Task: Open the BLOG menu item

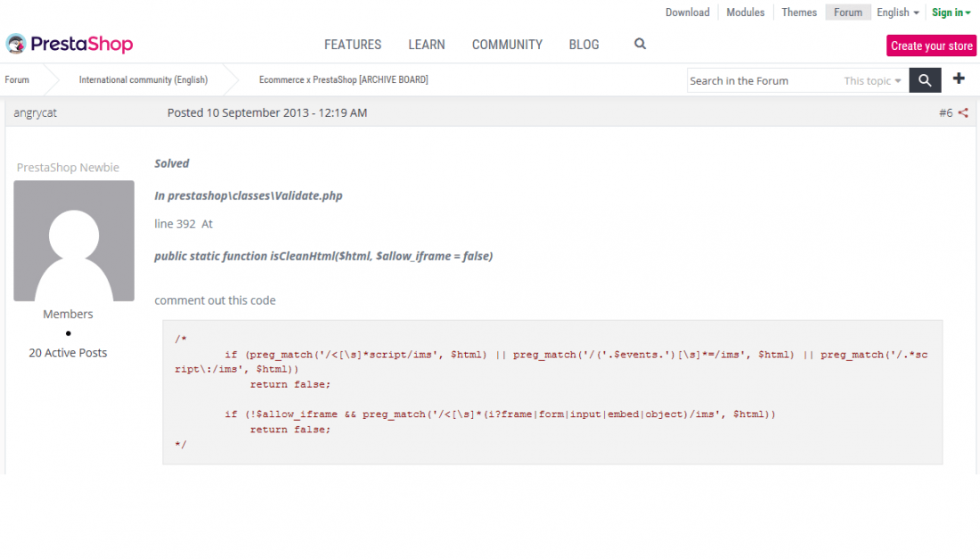Action: [584, 45]
